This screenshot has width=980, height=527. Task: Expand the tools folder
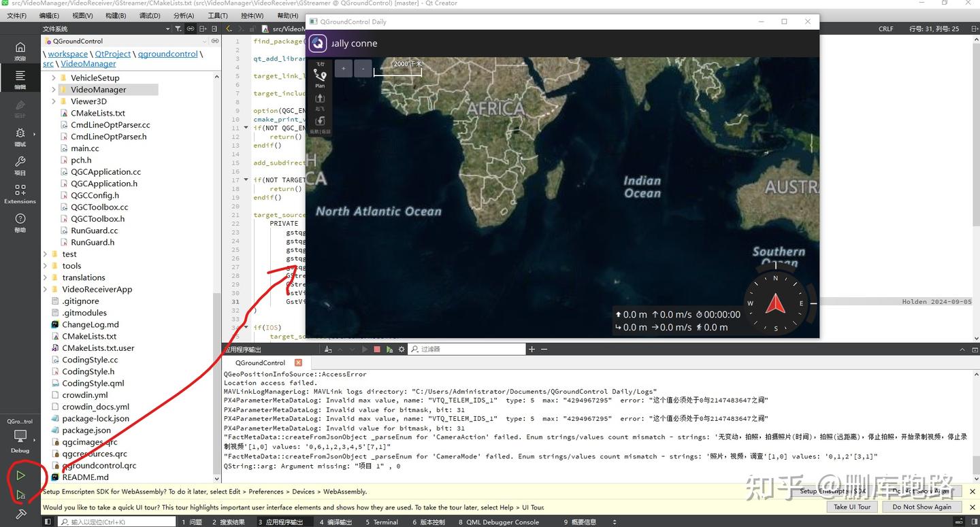(45, 266)
